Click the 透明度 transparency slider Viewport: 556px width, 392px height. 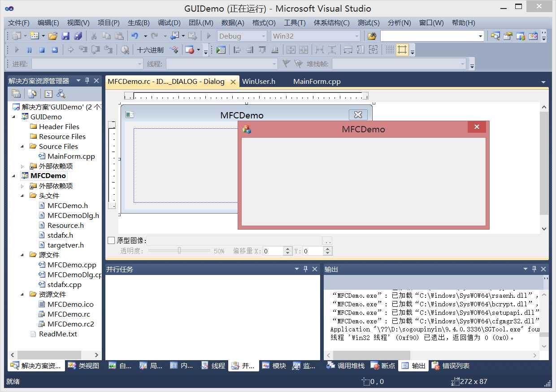tap(179, 251)
